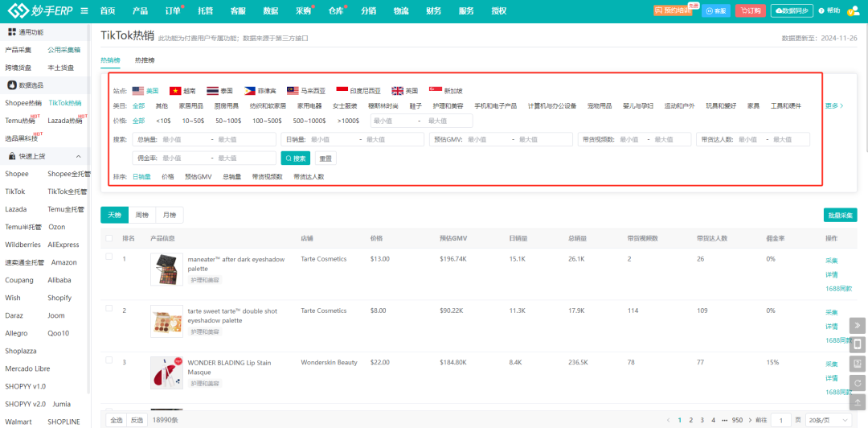The width and height of the screenshot is (868, 428).
Task: Click the Tarte Cosmetics shop in row 1
Action: coord(324,258)
